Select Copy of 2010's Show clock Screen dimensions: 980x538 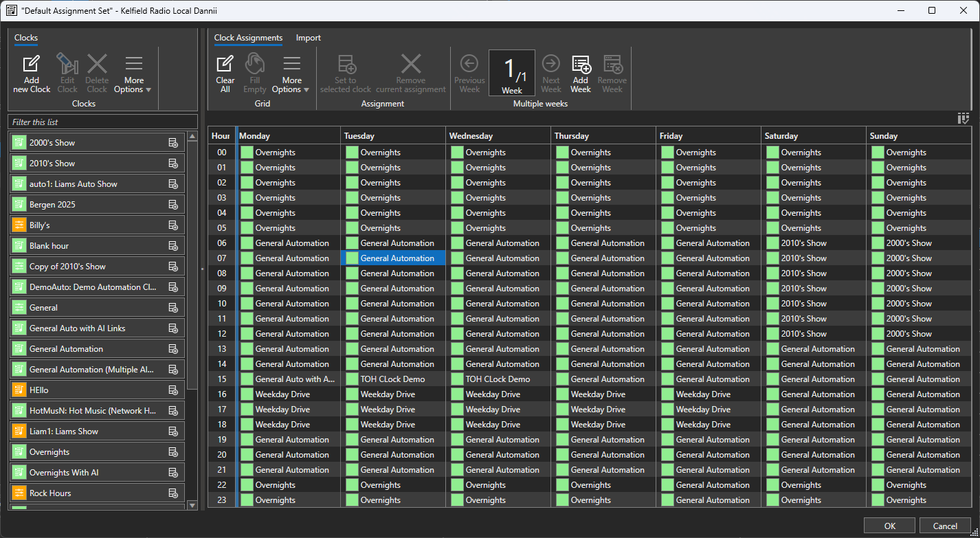(97, 267)
